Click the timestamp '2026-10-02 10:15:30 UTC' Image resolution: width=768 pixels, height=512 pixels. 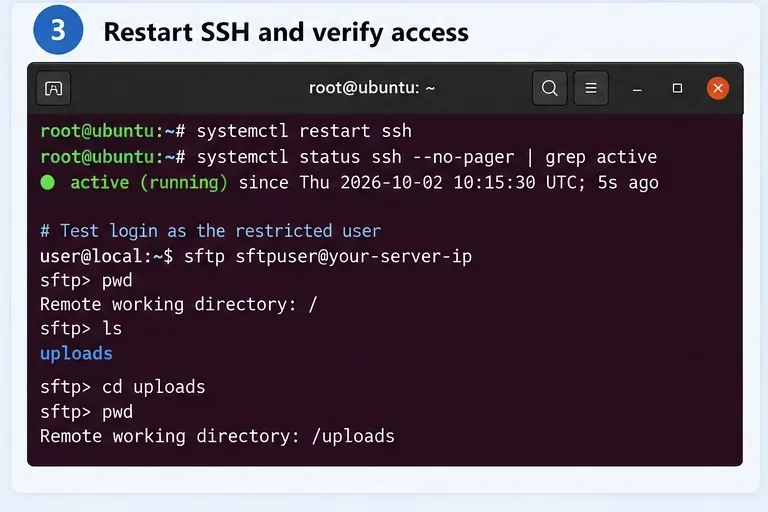462,183
